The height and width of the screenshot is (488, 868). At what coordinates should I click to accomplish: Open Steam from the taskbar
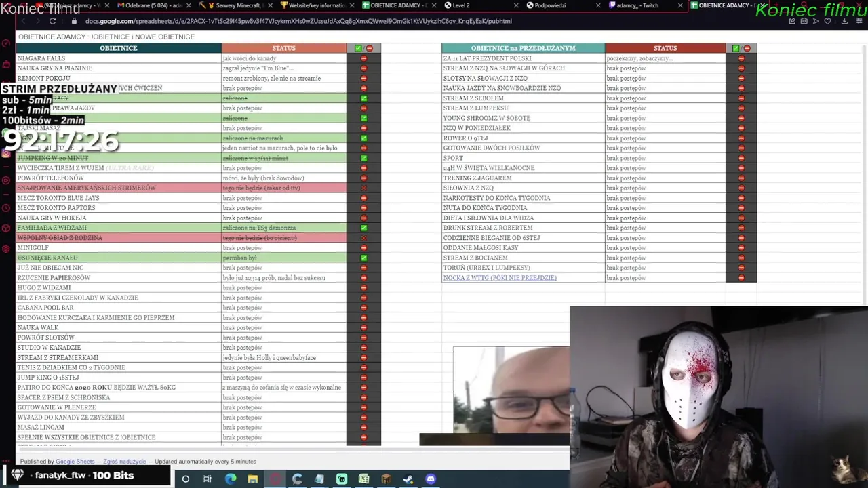408,479
